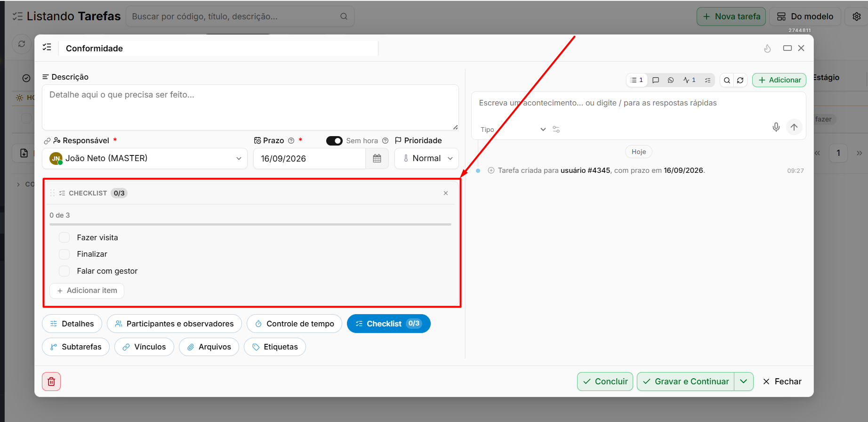Click the Descrição text area
868x422 pixels.
tap(250, 107)
